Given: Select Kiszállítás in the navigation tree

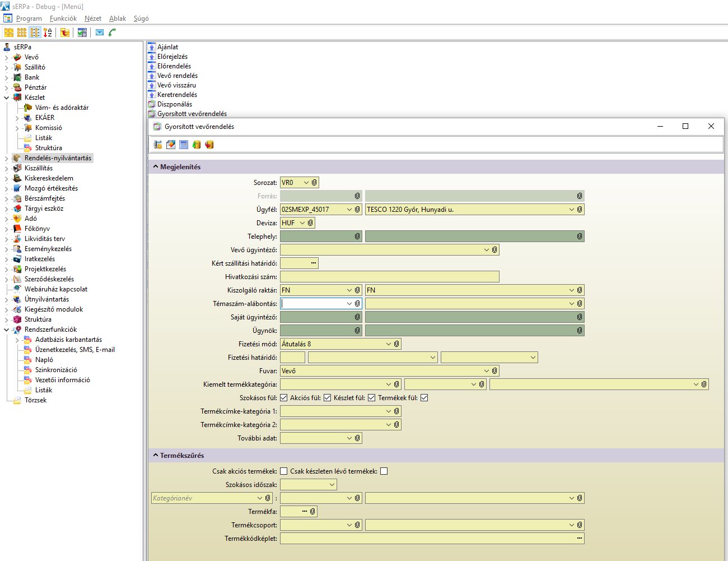Looking at the screenshot, I should [39, 168].
